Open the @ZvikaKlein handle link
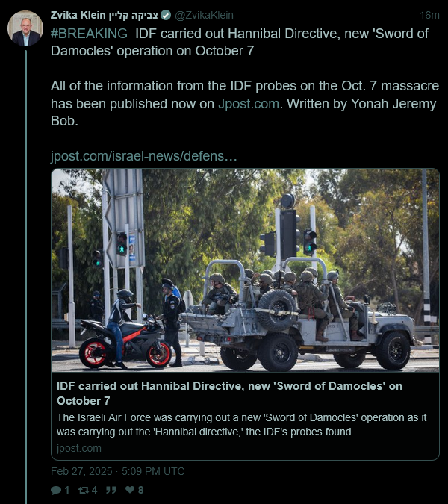448x504 pixels. pos(204,15)
